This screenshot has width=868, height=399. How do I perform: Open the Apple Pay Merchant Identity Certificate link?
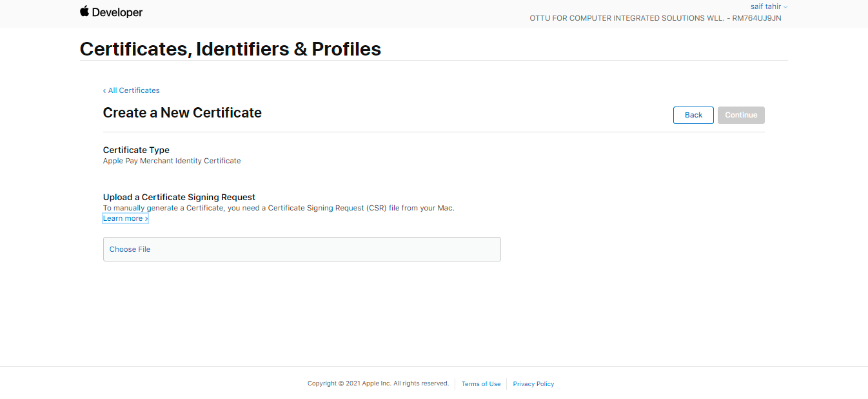click(172, 161)
